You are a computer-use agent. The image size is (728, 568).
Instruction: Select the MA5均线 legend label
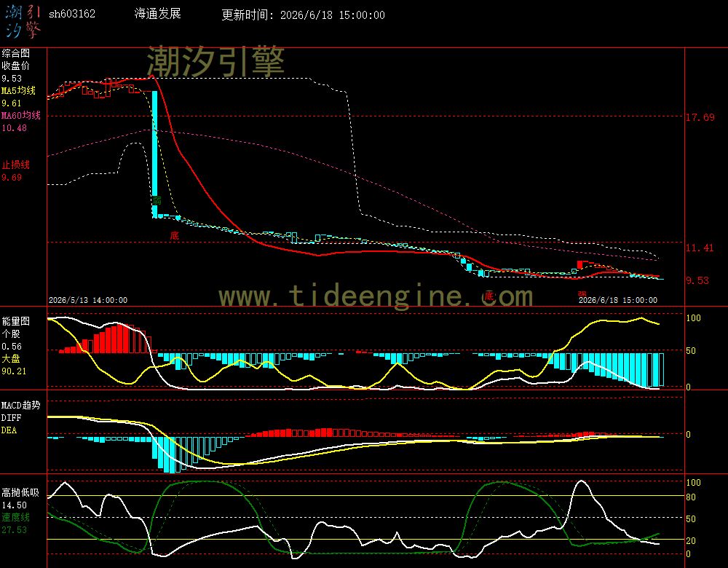coord(19,90)
